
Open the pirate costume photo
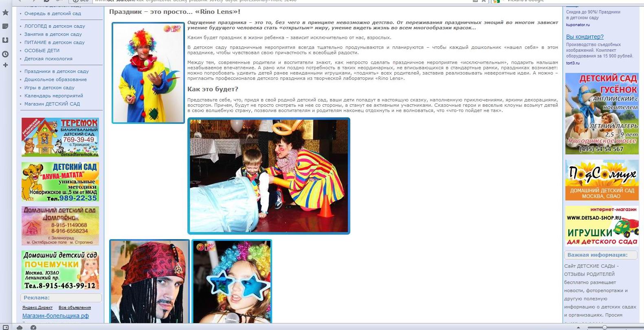(149, 281)
